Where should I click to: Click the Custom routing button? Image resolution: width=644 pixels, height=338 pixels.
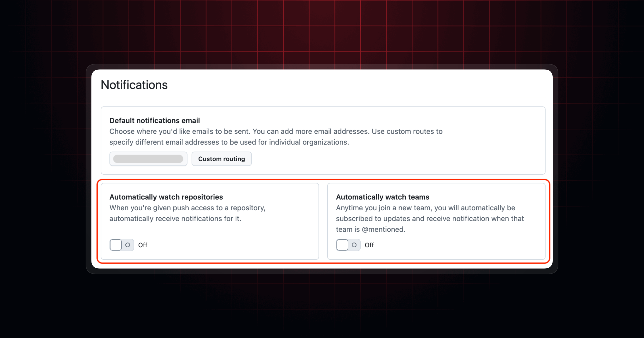coord(221,159)
